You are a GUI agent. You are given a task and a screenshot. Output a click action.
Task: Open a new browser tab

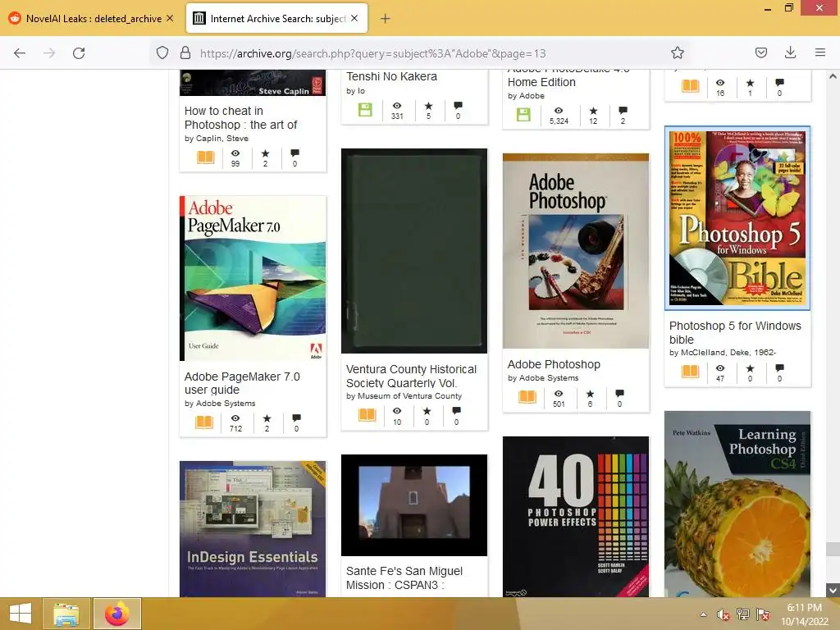[x=385, y=19]
